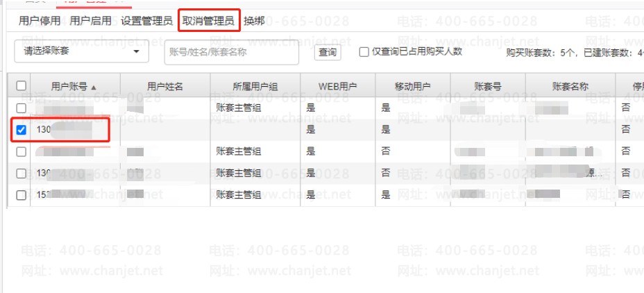Click the sort arrow beside 用户账号
644x293 pixels.
click(x=94, y=87)
